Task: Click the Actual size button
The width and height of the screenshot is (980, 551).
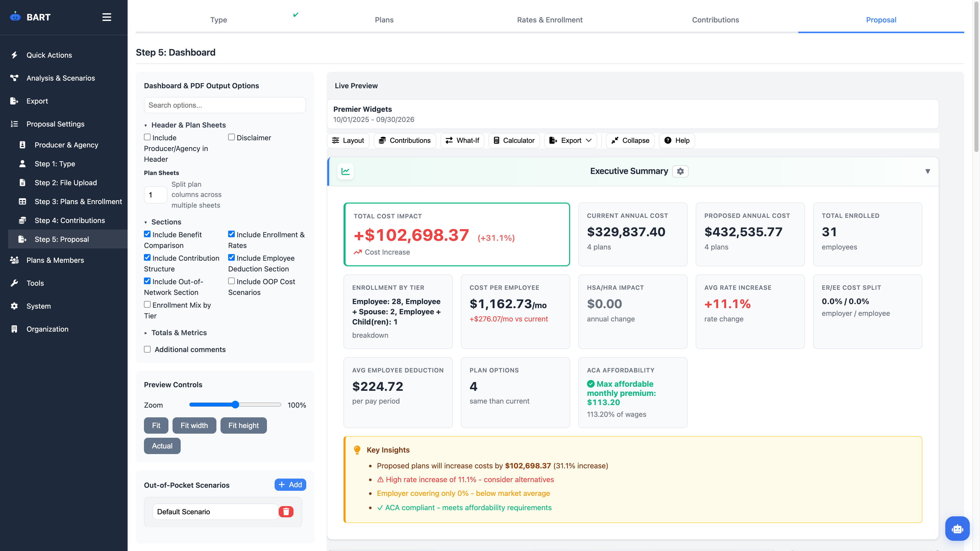Action: click(x=162, y=446)
